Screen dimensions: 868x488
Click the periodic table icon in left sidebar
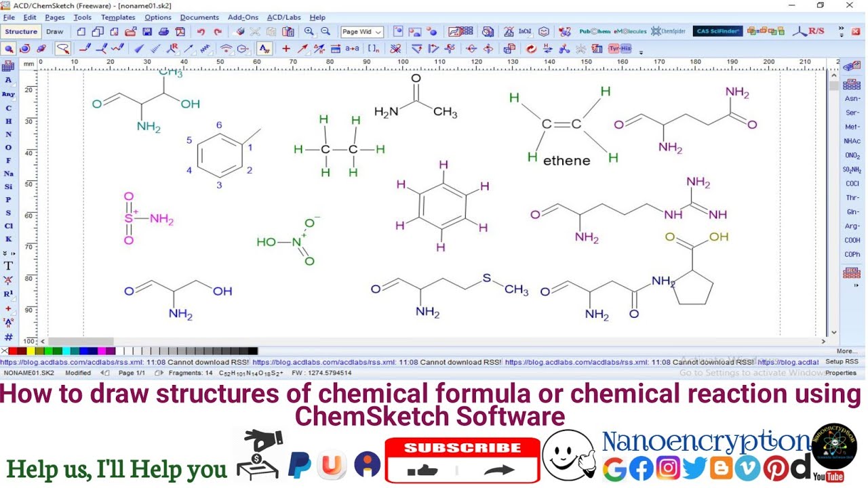(x=8, y=66)
